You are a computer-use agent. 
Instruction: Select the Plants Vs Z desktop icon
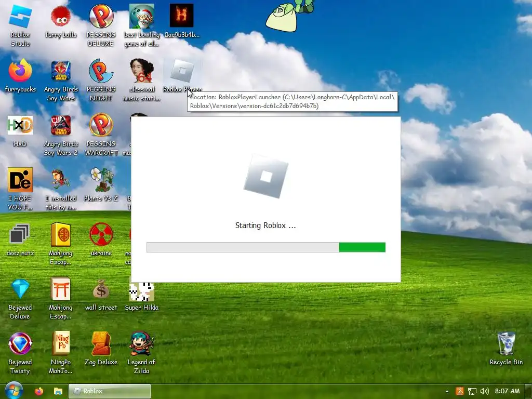(101, 185)
